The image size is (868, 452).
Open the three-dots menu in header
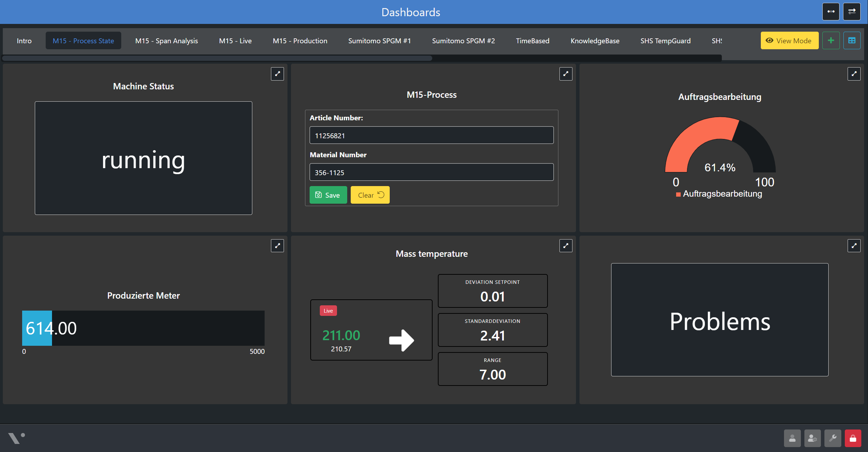point(831,12)
